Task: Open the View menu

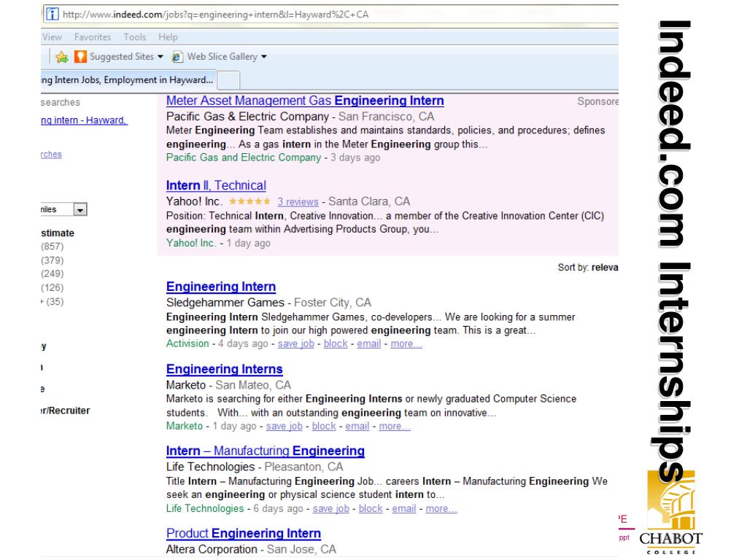Action: coord(52,37)
